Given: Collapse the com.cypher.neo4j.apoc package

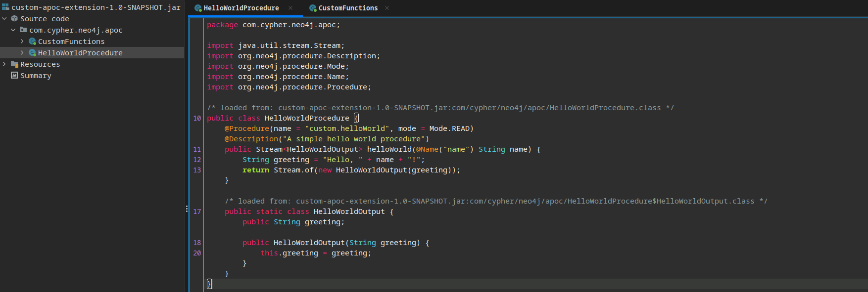Looking at the screenshot, I should [x=13, y=30].
